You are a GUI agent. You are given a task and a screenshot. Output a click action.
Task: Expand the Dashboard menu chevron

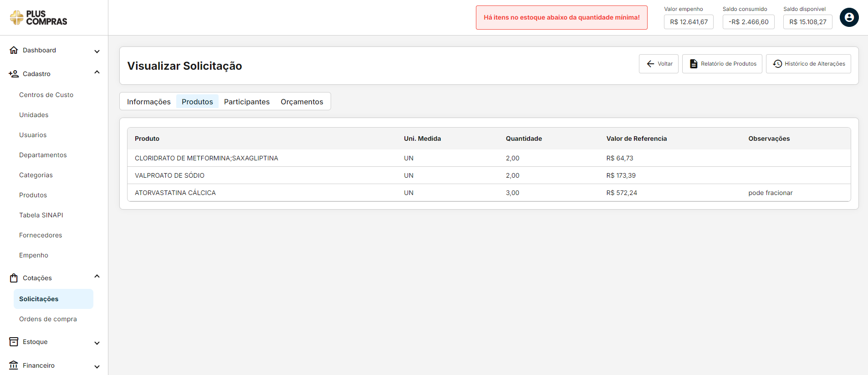click(97, 51)
